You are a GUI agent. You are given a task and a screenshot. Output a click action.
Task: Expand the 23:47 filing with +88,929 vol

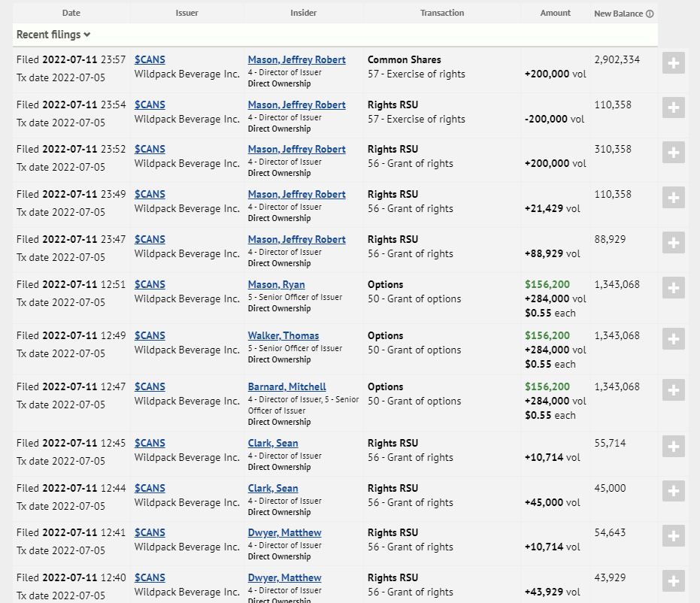673,242
